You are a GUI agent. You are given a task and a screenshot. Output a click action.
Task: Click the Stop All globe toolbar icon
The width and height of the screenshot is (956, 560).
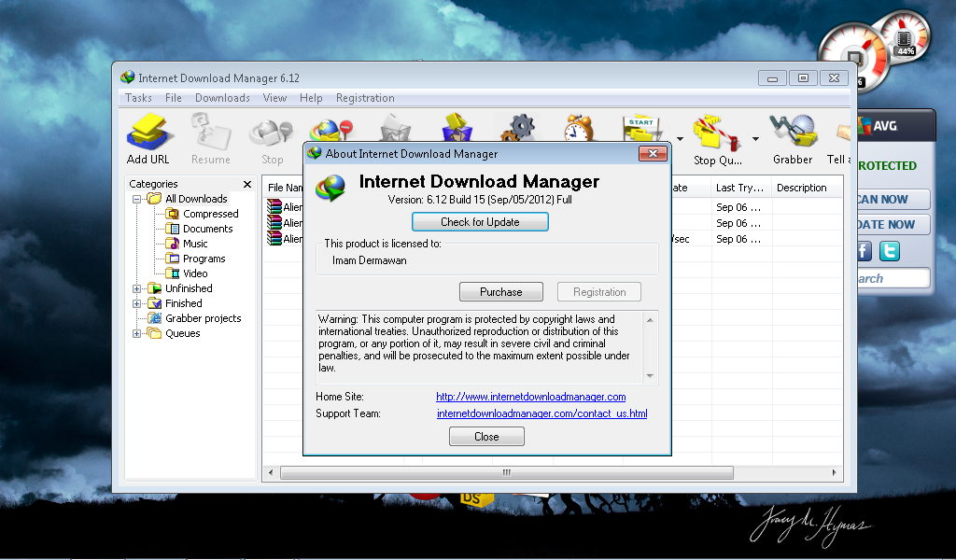(331, 131)
